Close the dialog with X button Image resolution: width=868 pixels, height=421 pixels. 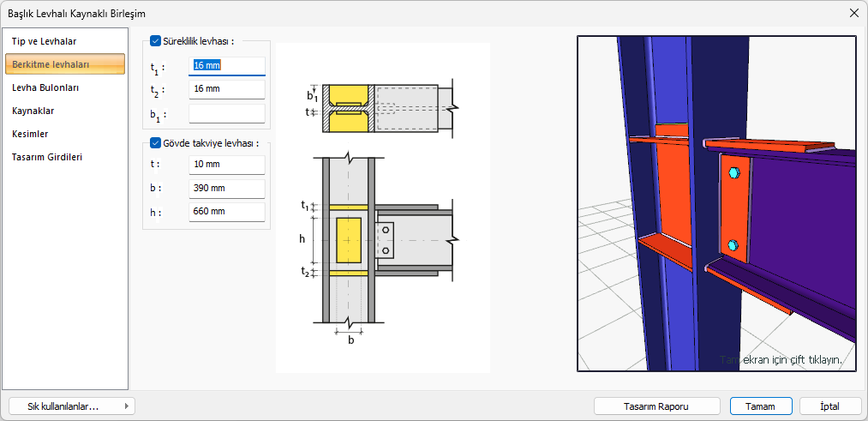(853, 13)
